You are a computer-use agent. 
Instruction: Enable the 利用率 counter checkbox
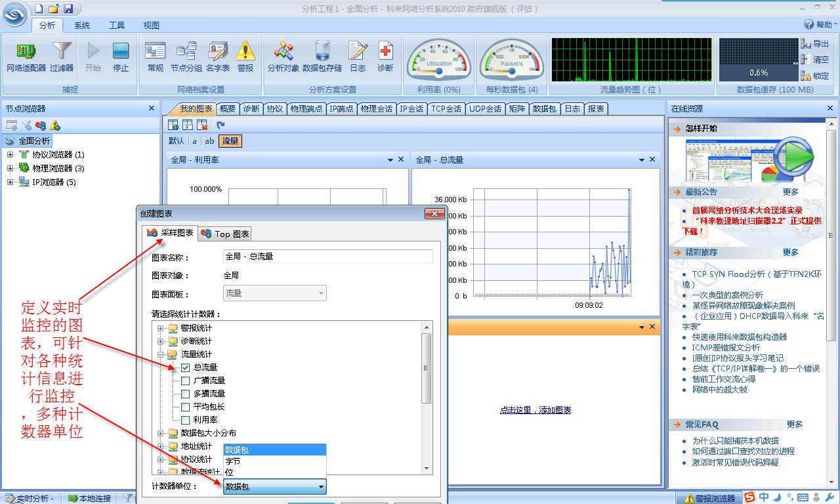click(x=186, y=420)
